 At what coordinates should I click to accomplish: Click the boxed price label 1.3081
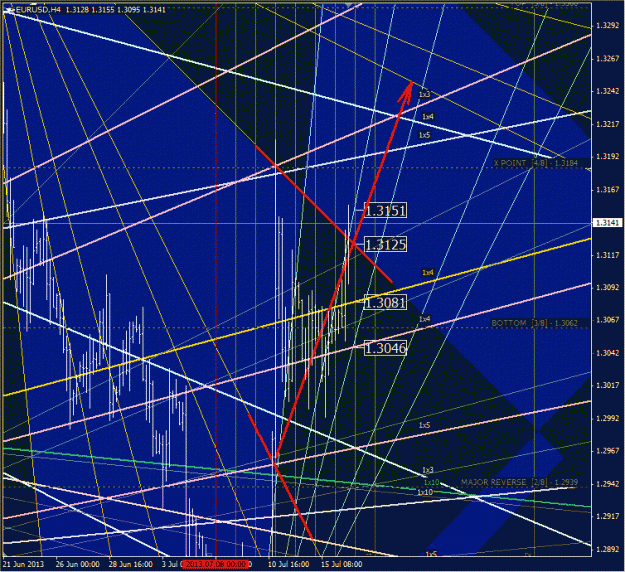pos(385,303)
